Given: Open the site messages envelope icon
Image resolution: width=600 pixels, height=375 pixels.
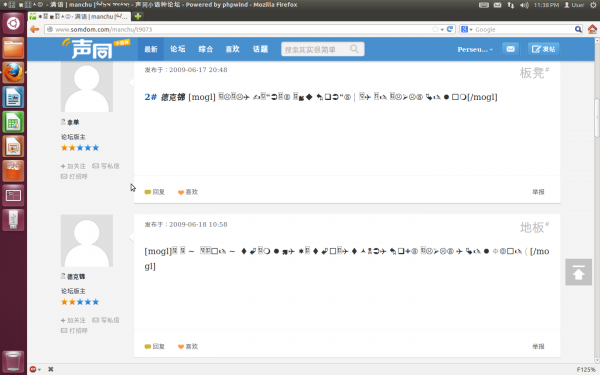Looking at the screenshot, I should click(x=510, y=49).
